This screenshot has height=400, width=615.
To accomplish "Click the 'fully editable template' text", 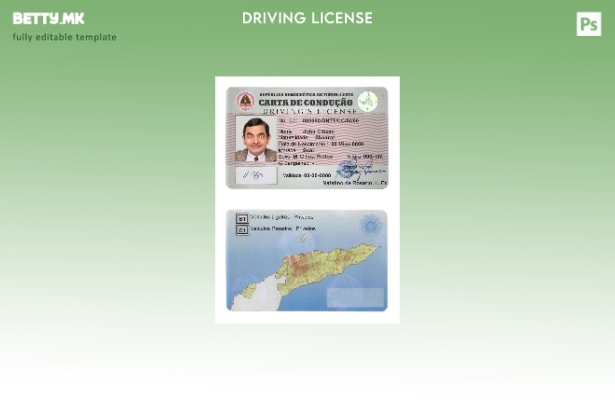I will point(64,37).
